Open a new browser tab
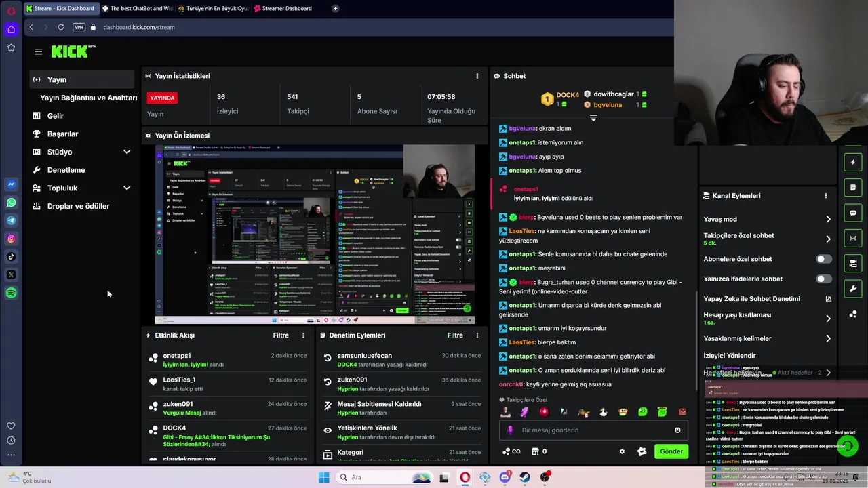The image size is (868, 488). [x=335, y=9]
